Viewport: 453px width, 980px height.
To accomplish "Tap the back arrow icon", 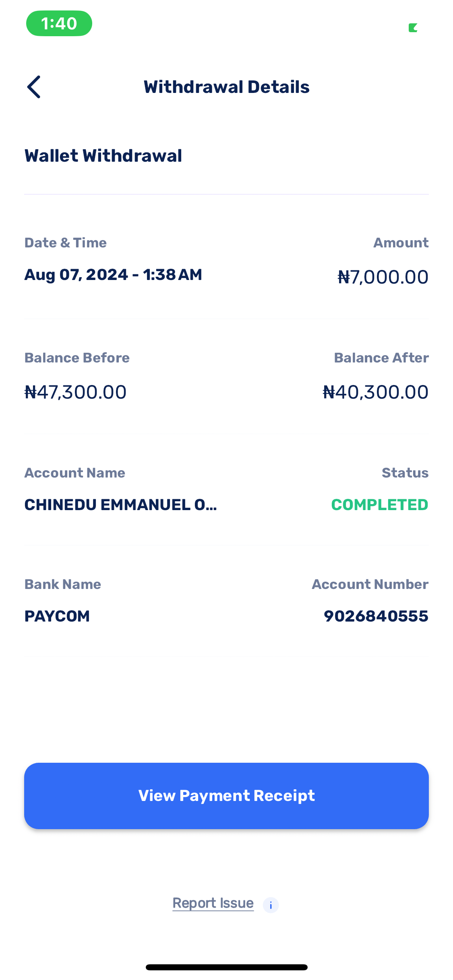I will 34,87.
